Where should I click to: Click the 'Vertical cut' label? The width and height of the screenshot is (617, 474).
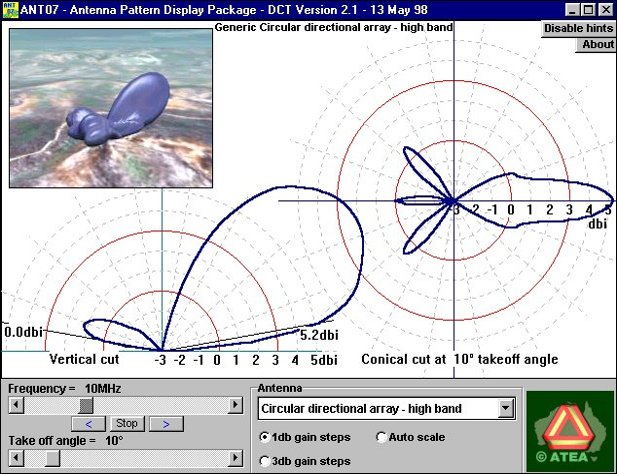[84, 359]
